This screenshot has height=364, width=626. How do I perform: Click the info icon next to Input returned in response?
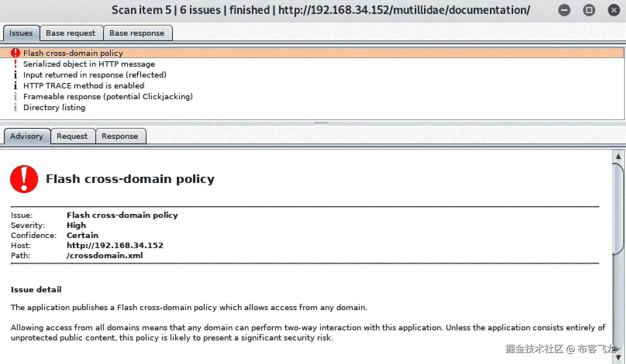click(x=16, y=75)
